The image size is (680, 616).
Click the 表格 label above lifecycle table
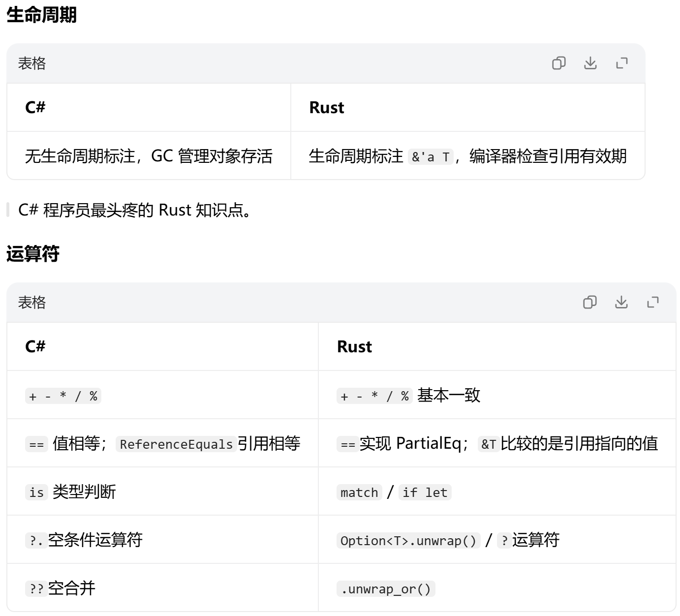(32, 63)
